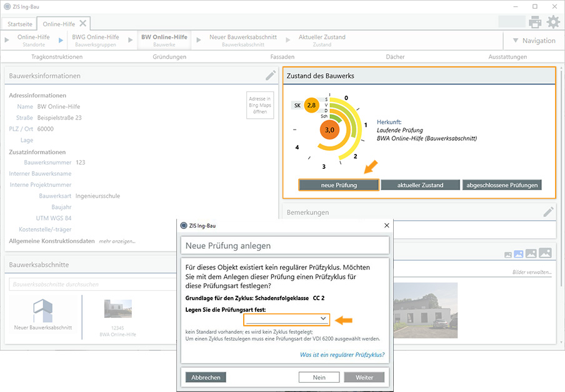Edit Bauwerksinformationen with the pencil icon

pos(271,76)
